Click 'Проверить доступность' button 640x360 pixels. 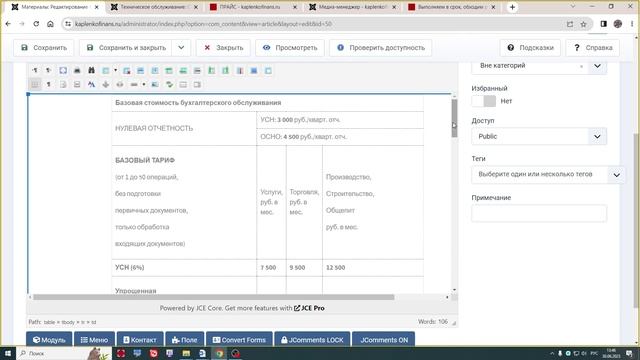380,48
